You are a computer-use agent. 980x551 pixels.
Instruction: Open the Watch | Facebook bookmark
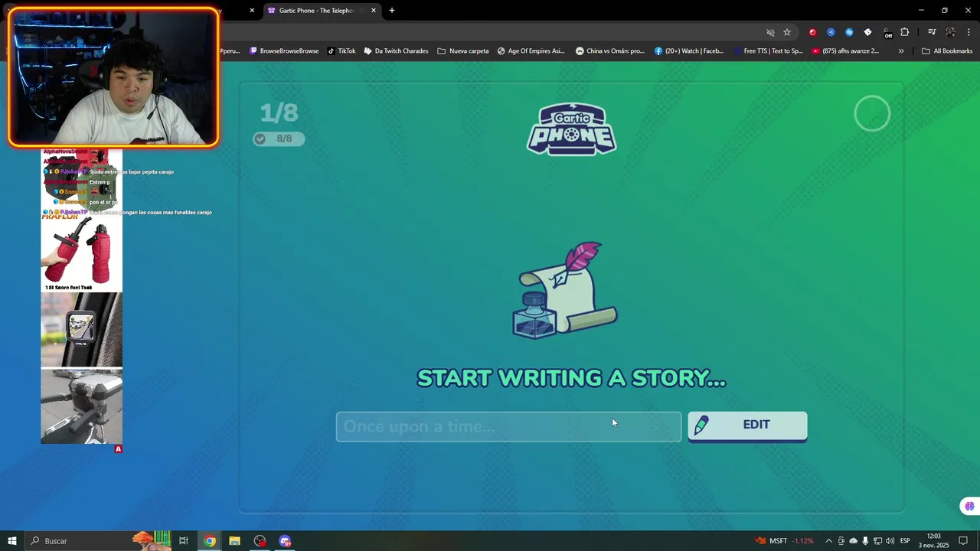[x=689, y=51]
